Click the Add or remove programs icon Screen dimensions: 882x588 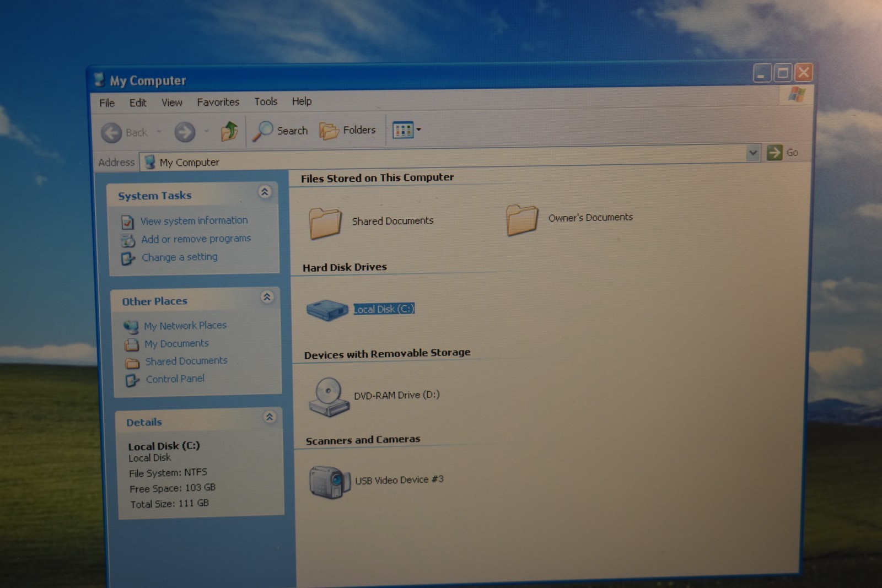point(128,240)
